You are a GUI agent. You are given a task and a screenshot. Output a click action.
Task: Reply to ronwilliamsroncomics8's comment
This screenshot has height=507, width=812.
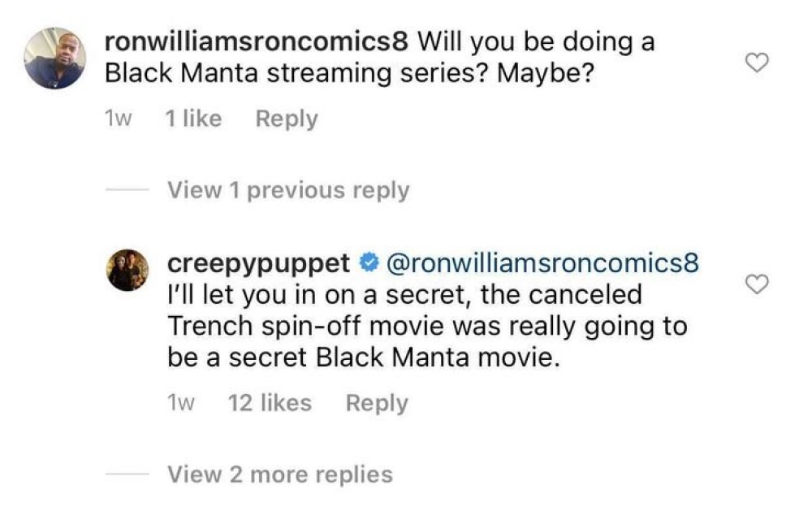[287, 119]
